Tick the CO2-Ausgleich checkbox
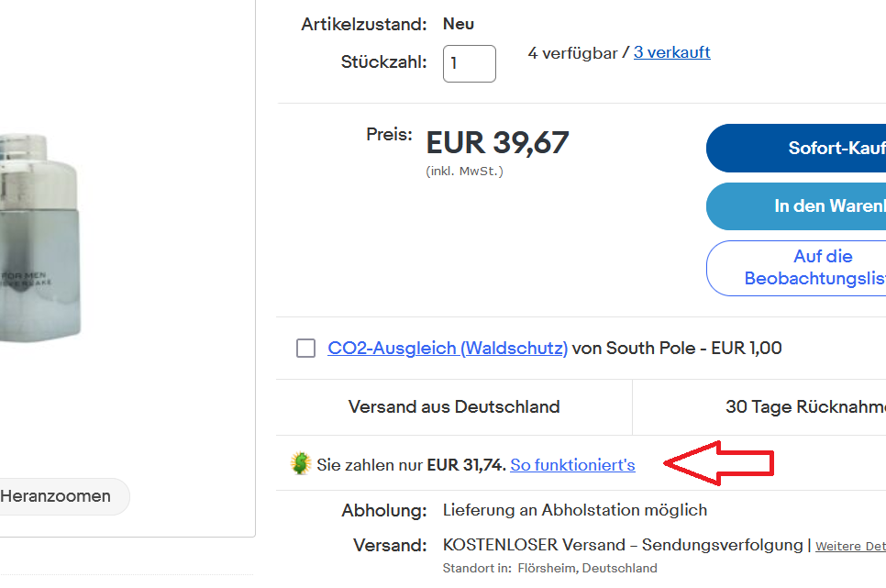Screen dimensions: 886x588 pos(306,349)
